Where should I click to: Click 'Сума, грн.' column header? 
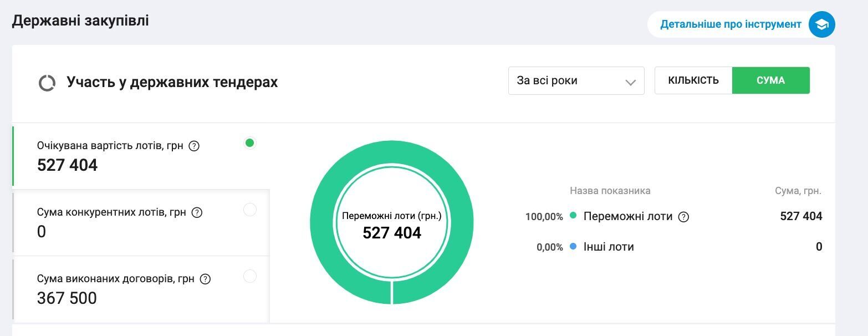(x=798, y=191)
